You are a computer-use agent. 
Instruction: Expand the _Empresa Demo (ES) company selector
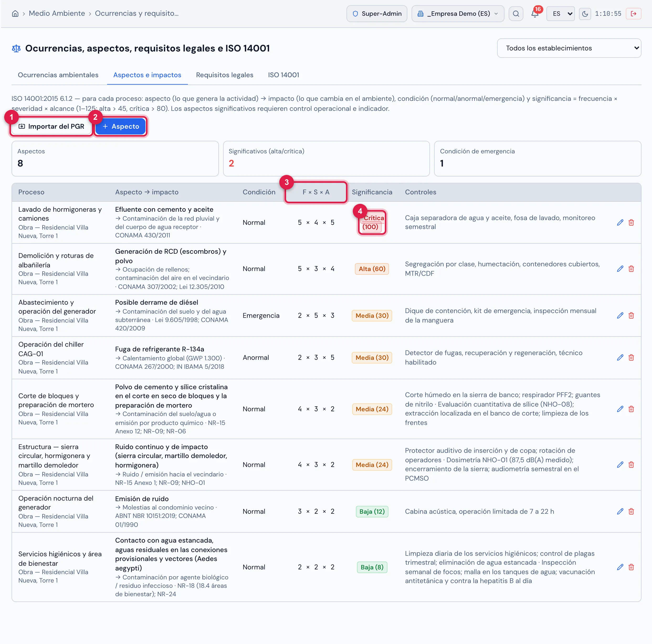(458, 13)
